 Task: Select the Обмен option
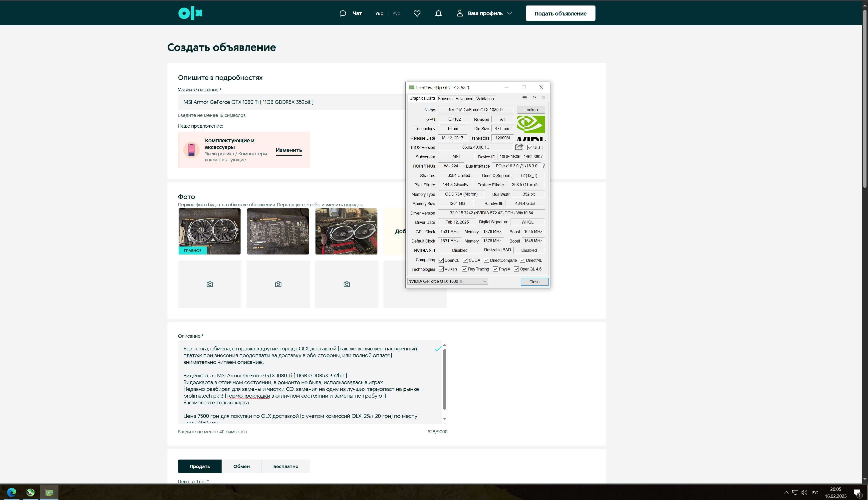tap(241, 466)
